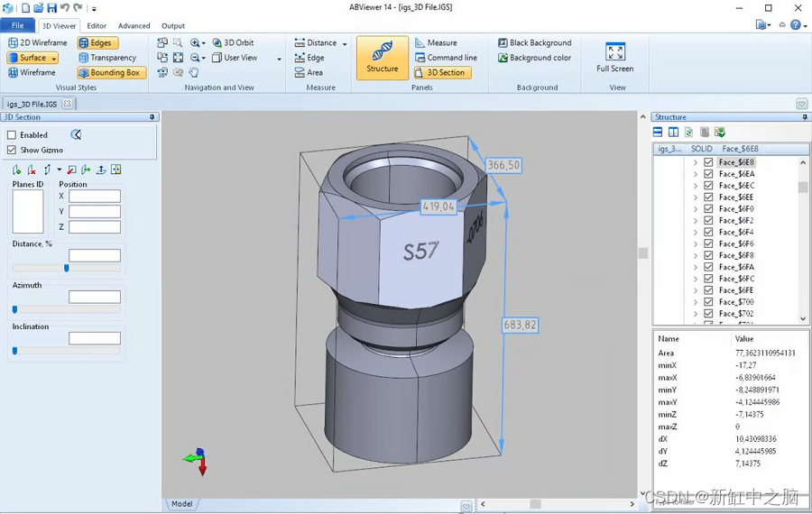
Task: Select the Model layout tab
Action: tap(181, 504)
